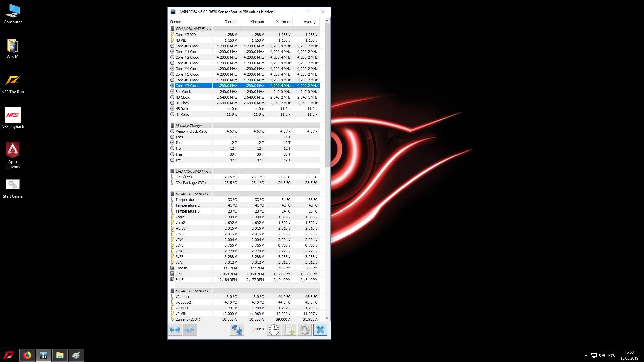Image resolution: width=644 pixels, height=362 pixels.
Task: Open Firefox from the taskbar
Action: 27,355
